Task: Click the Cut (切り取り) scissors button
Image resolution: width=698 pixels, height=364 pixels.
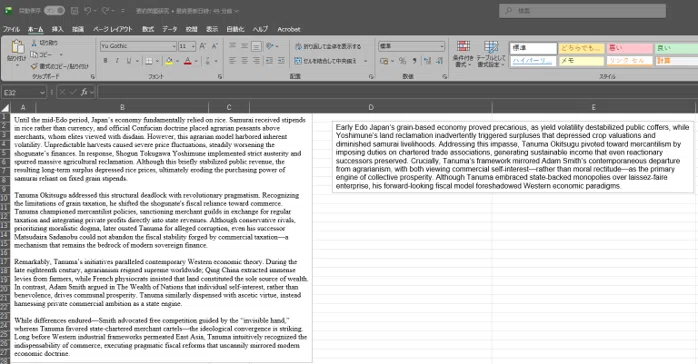Action: pos(44,43)
